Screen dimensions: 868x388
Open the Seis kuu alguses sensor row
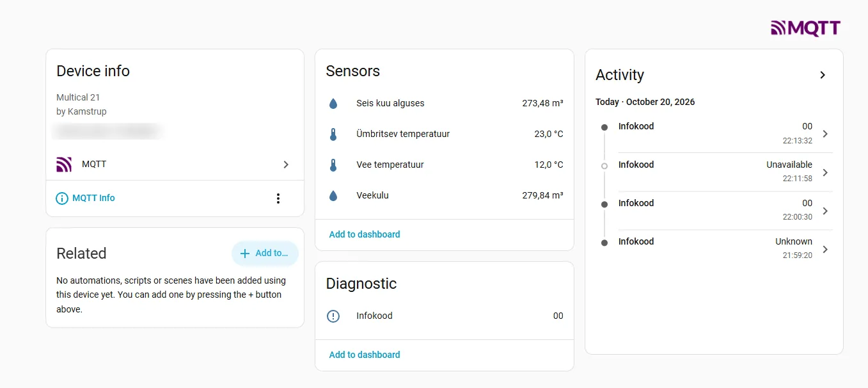tap(445, 104)
